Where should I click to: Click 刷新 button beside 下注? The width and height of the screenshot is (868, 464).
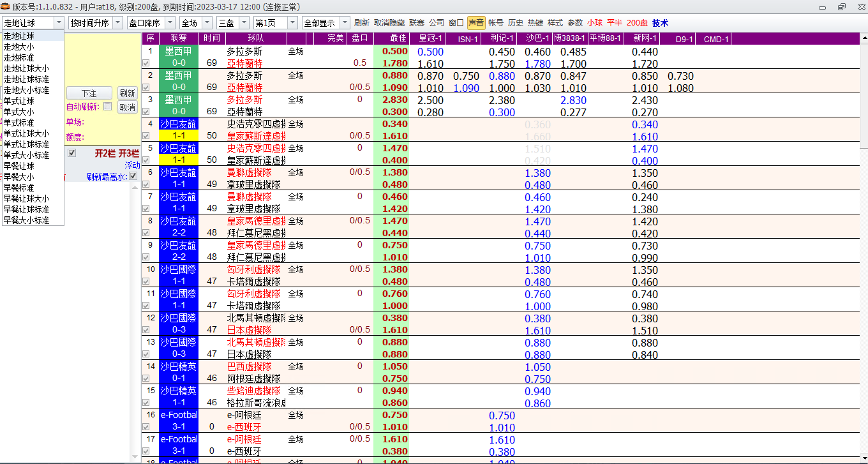[128, 93]
